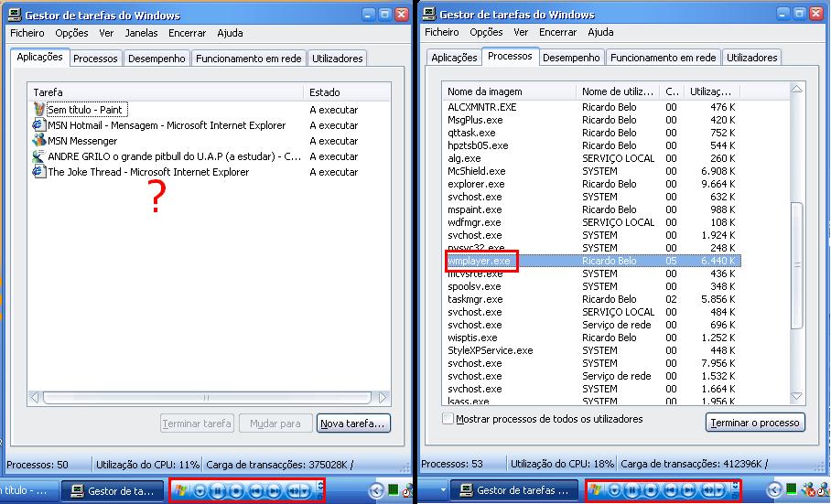Image resolution: width=831 pixels, height=504 pixels.
Task: Click Previous track on the right taskbar's media player
Action: (x=672, y=490)
